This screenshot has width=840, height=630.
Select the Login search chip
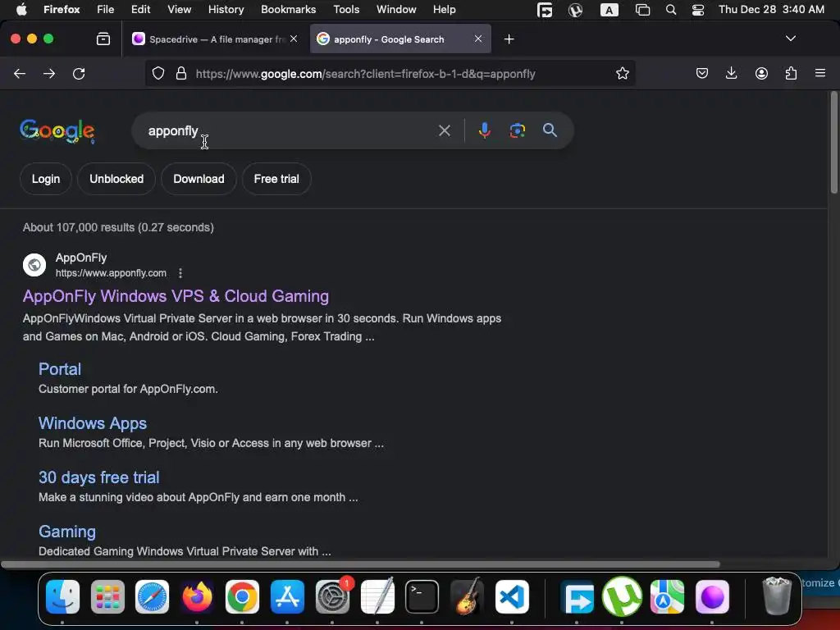coord(46,179)
